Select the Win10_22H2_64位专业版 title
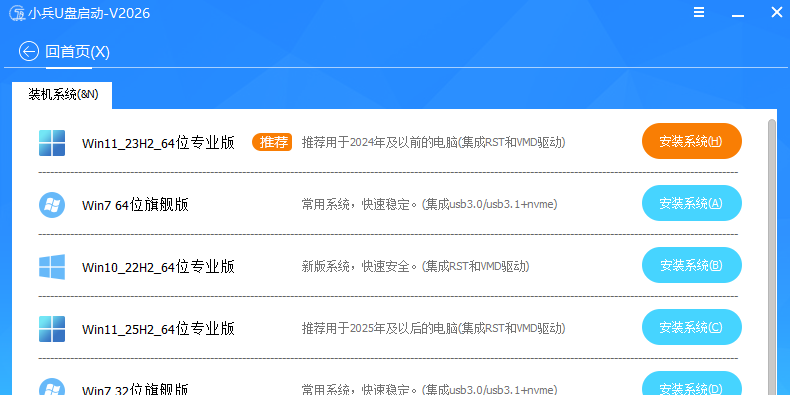This screenshot has width=790, height=395. tap(158, 267)
